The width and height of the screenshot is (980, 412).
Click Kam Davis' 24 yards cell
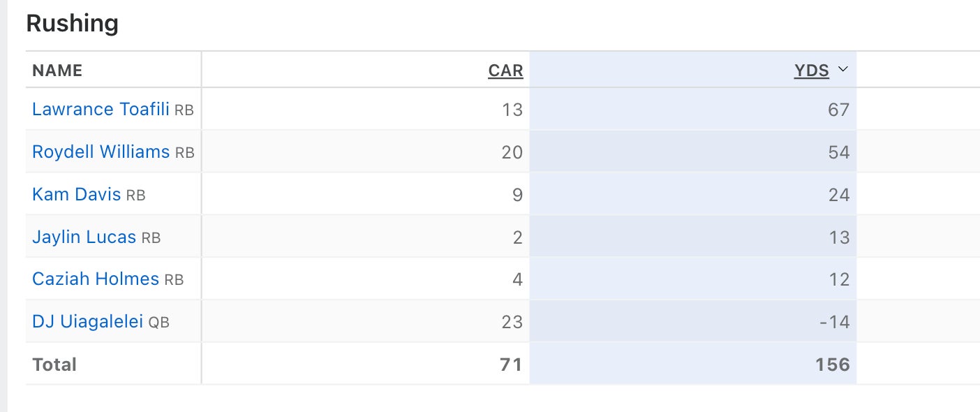click(838, 195)
